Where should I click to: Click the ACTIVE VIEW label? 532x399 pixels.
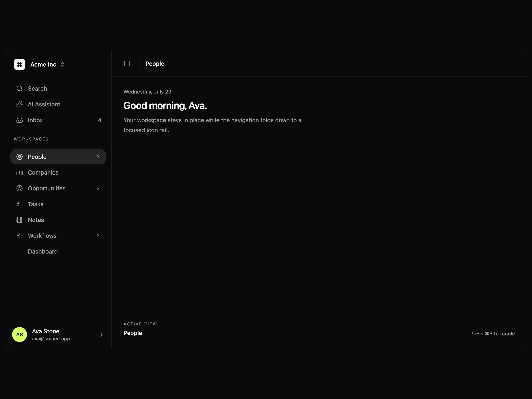coord(140,324)
